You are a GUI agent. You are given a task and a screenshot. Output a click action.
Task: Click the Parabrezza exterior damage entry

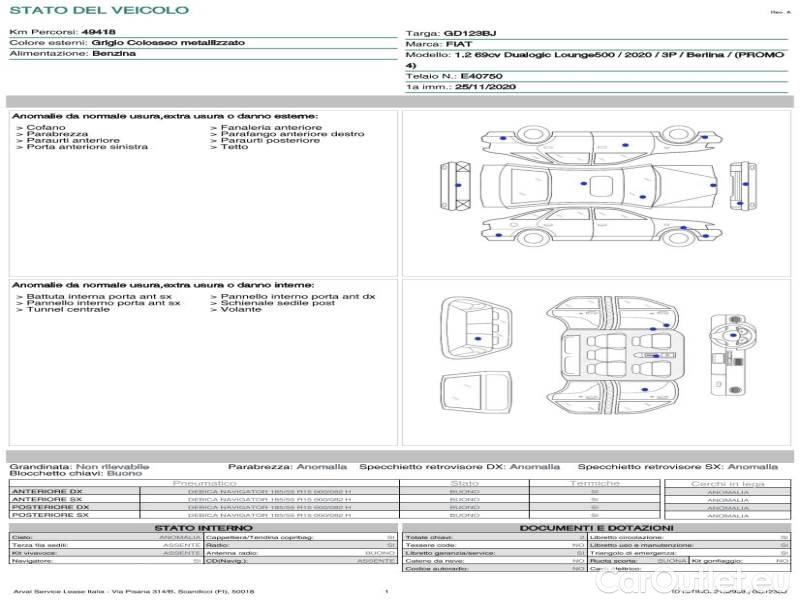pos(57,134)
